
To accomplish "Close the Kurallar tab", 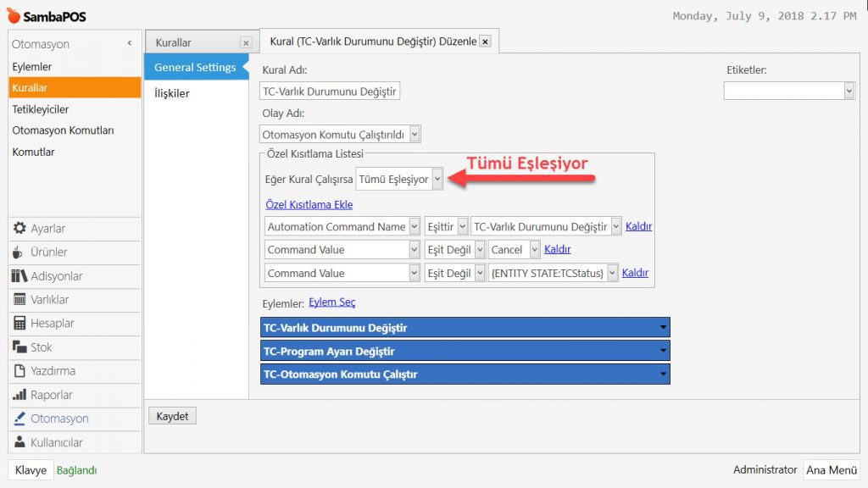I will pyautogui.click(x=246, y=42).
